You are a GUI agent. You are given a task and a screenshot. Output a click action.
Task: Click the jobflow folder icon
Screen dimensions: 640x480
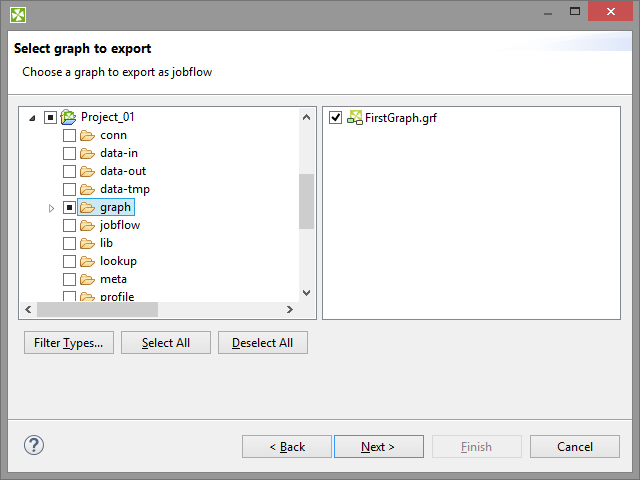pyautogui.click(x=87, y=225)
